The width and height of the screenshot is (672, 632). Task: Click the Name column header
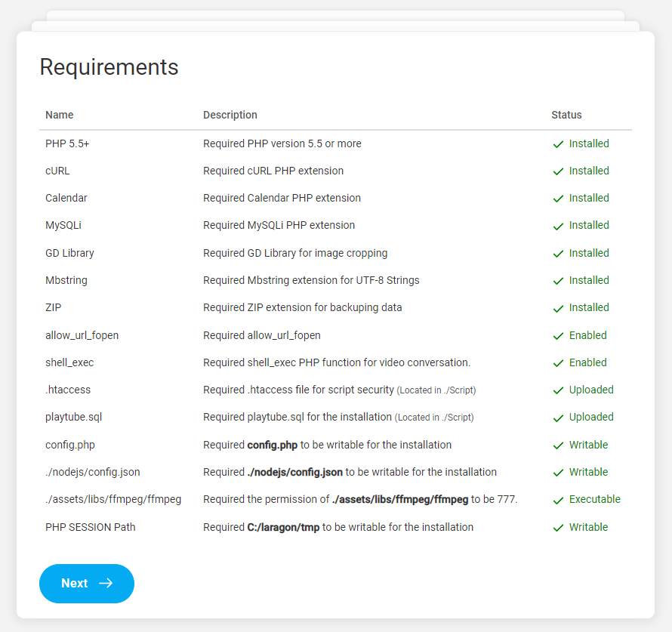click(60, 115)
